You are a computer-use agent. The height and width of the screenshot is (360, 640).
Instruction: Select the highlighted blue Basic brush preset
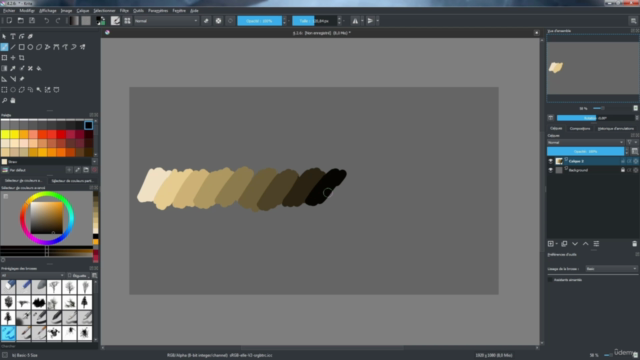(x=8, y=333)
